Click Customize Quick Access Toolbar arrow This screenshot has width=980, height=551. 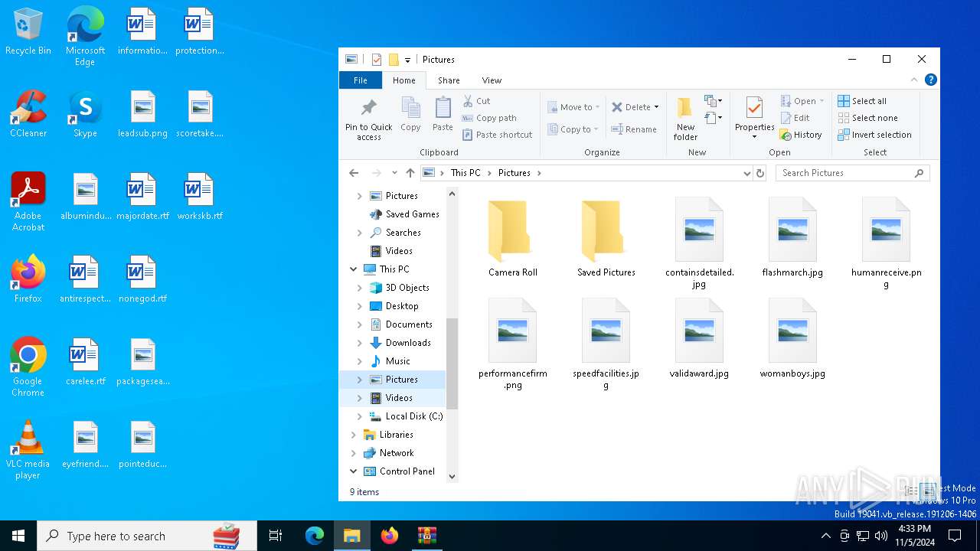coord(408,60)
